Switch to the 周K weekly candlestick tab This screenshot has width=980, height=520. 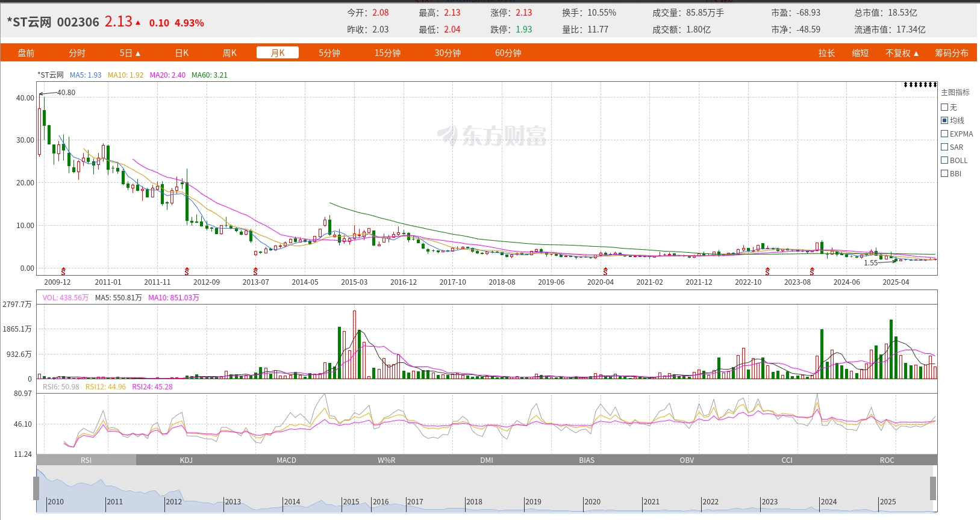coord(229,53)
